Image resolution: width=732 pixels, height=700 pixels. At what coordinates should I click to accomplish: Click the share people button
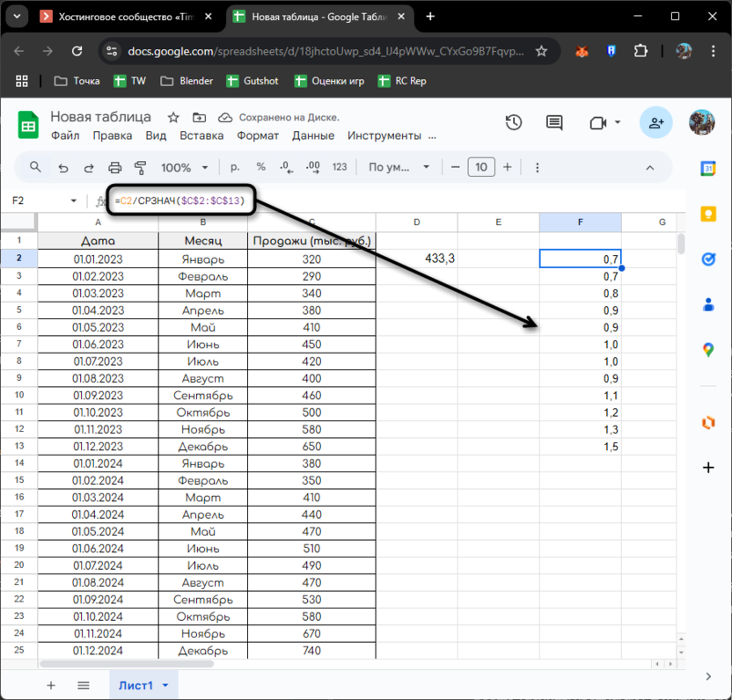656,123
